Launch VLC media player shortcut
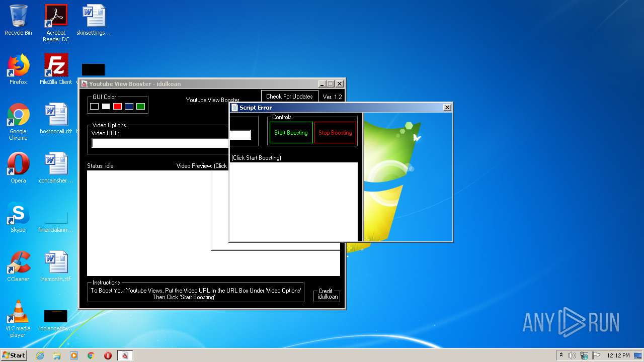 (18, 319)
